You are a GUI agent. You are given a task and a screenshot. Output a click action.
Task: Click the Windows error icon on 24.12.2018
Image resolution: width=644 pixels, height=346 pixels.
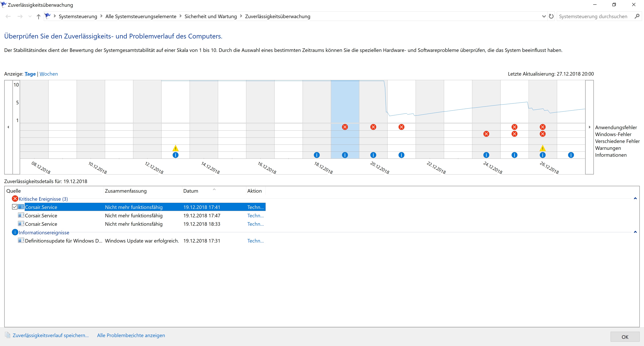coord(486,134)
